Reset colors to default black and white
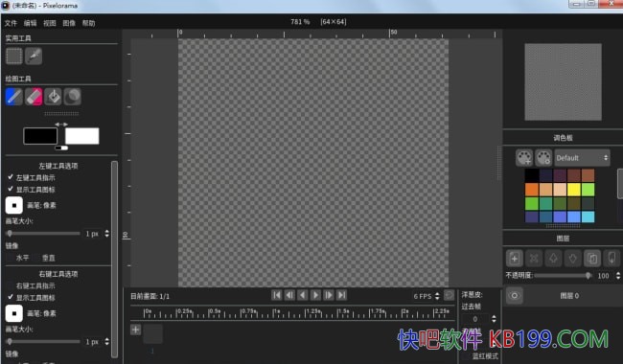Screen dimensions: 623x364 coord(61,148)
